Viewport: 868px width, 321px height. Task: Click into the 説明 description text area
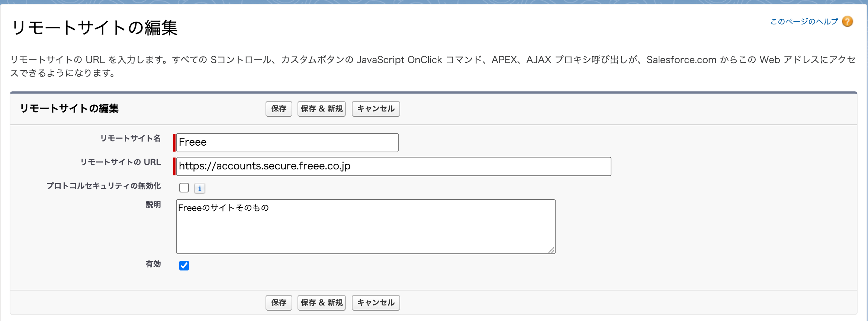(x=366, y=227)
